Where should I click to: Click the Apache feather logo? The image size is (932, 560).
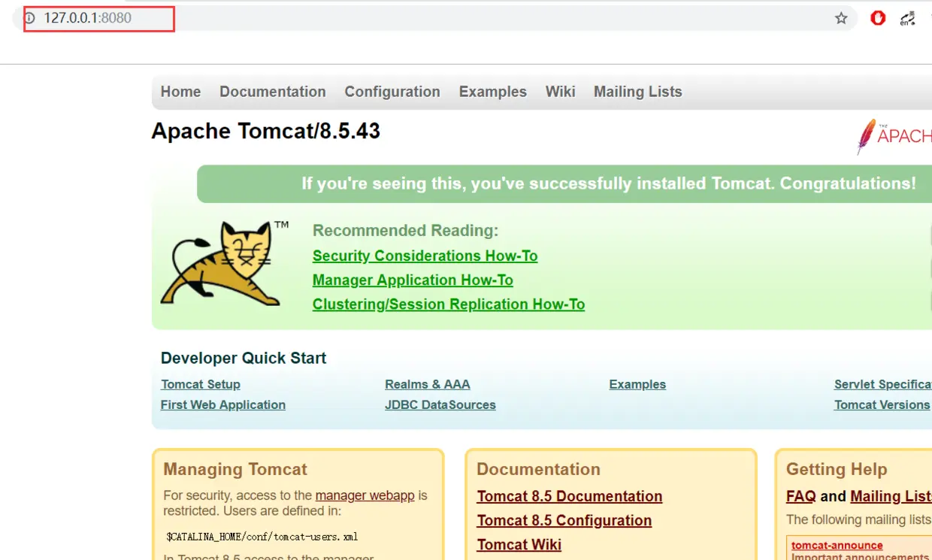point(894,136)
